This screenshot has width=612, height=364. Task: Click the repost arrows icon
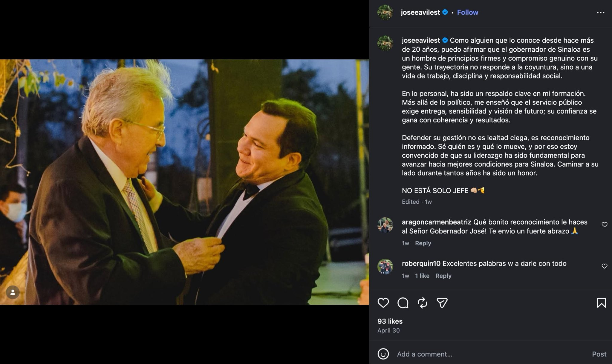(423, 303)
